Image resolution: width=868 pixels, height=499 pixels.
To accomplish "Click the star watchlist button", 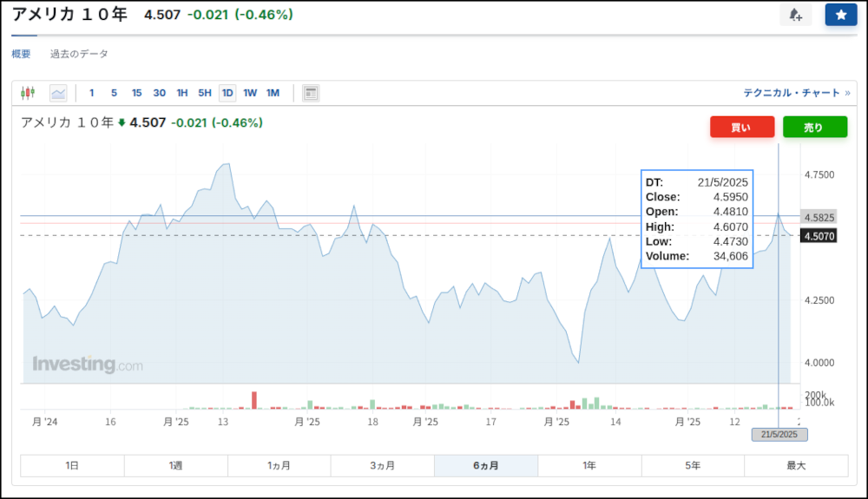I will 840,15.
